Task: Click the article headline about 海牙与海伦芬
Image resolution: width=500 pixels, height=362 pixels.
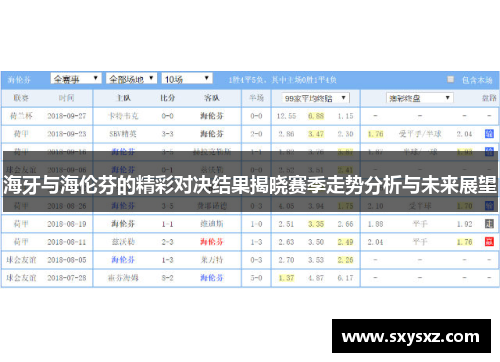Action: 250,185
